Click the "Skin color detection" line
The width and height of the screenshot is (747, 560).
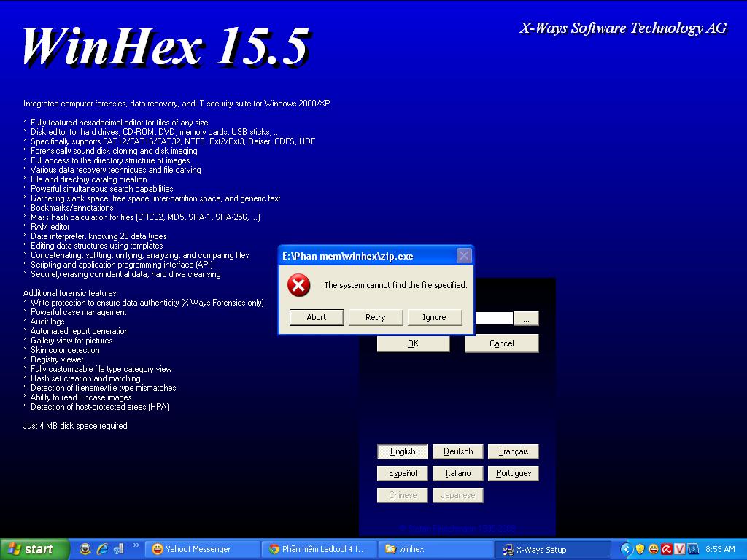[65, 350]
